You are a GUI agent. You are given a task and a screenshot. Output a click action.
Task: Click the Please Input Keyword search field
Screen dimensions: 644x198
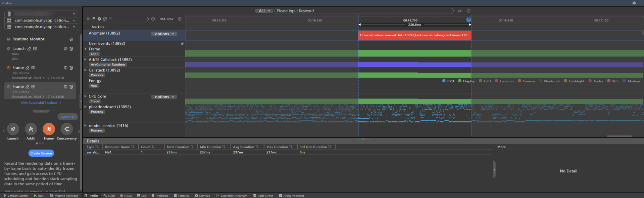(364, 11)
